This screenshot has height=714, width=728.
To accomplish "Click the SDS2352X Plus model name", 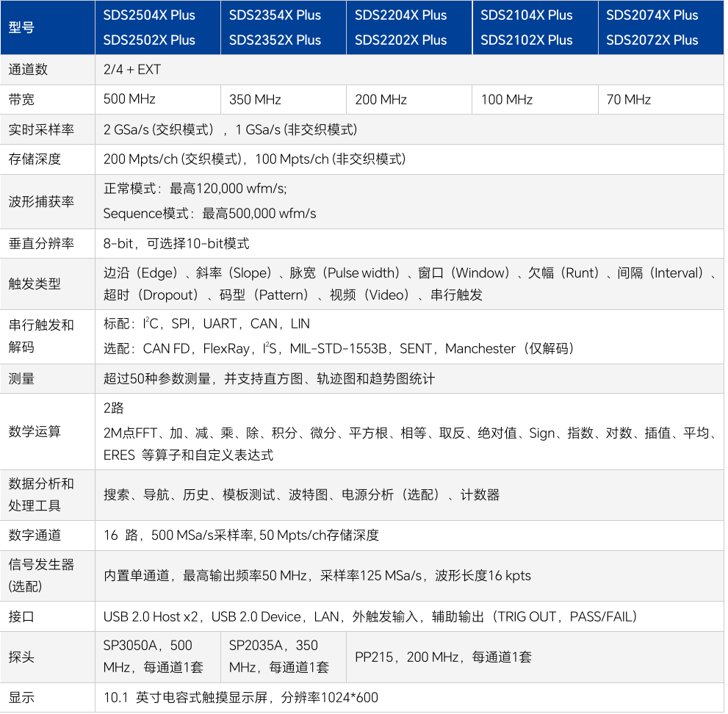I will tap(275, 40).
